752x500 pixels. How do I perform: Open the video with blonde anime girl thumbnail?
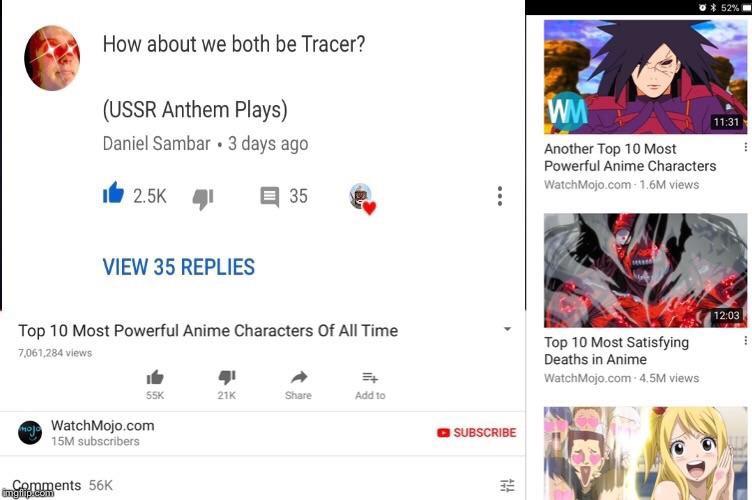coord(645,453)
